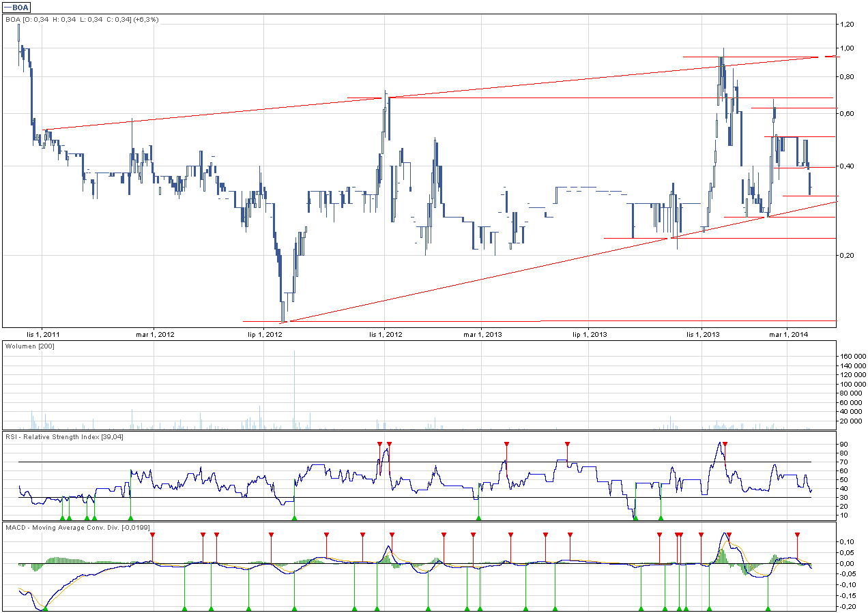Click the 'lis 1, 2012' date axis label

click(x=386, y=334)
